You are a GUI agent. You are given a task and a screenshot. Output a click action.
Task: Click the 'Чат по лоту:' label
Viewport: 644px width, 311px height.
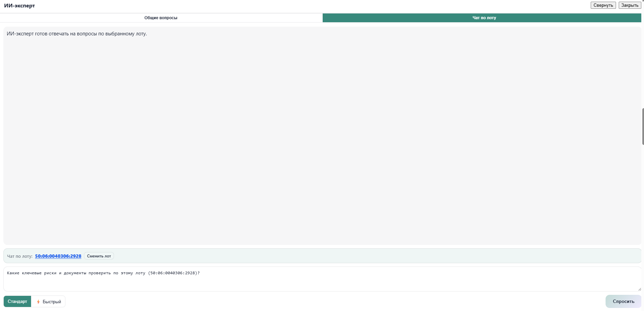(20, 256)
